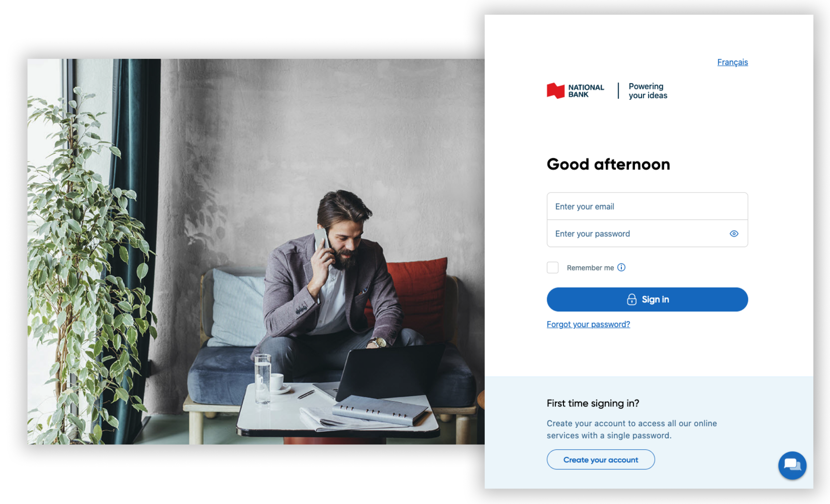Screen dimensions: 830x504
Task: Toggle password visibility eye icon
Action: pyautogui.click(x=734, y=234)
